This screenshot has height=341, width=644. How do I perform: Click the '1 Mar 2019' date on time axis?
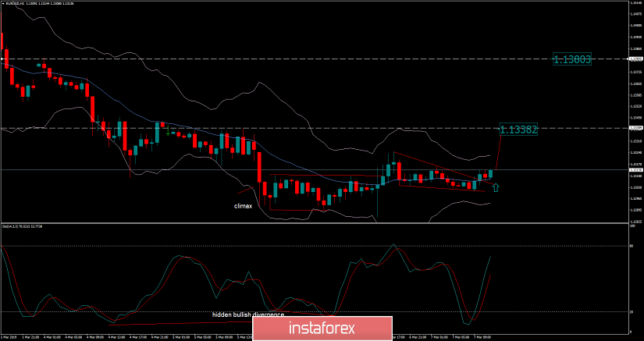coord(11,337)
